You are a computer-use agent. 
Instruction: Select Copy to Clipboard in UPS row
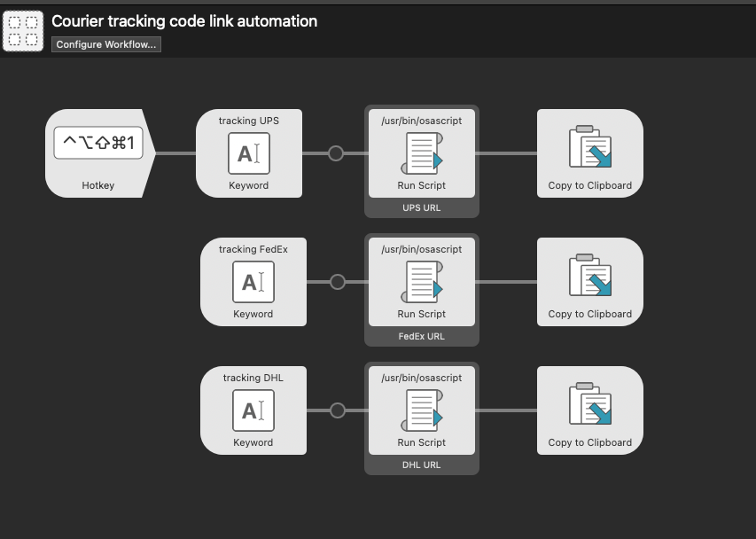click(x=590, y=153)
